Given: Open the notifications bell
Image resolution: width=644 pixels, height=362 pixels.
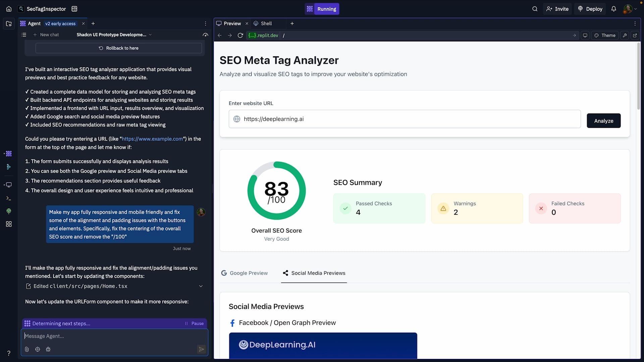Looking at the screenshot, I should (x=613, y=9).
